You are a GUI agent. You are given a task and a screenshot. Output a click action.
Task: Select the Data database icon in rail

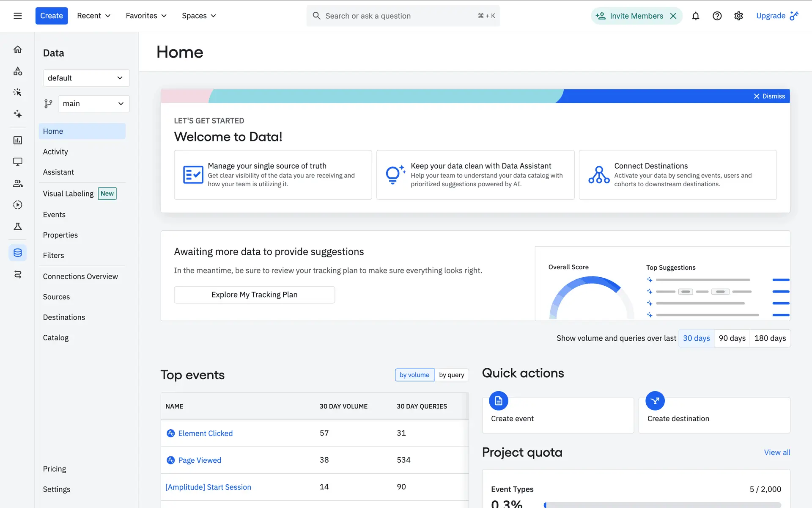[x=18, y=253]
